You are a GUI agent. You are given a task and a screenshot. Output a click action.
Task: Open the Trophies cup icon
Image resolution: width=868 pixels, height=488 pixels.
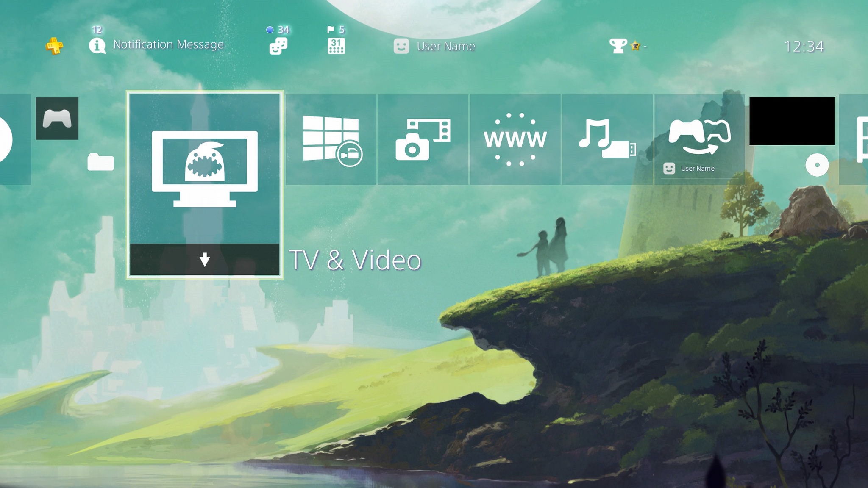click(618, 46)
